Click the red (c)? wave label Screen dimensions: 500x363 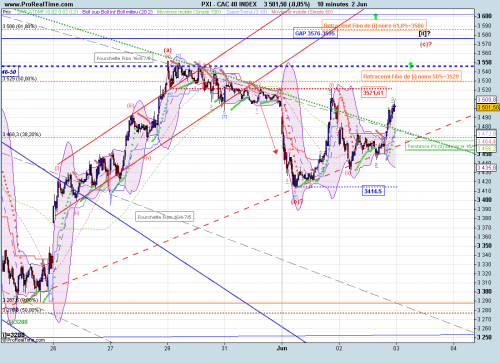pyautogui.click(x=426, y=44)
